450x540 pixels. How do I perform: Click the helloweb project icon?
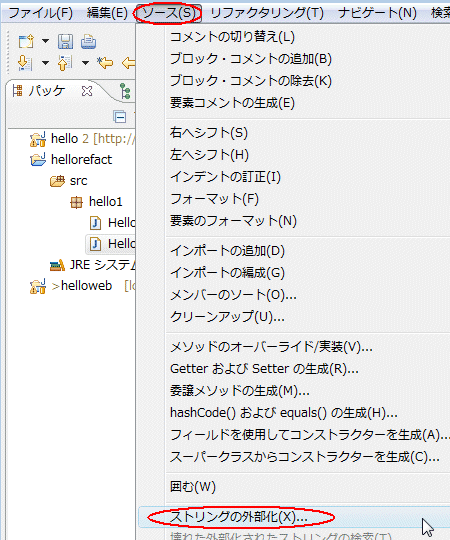coord(38,286)
